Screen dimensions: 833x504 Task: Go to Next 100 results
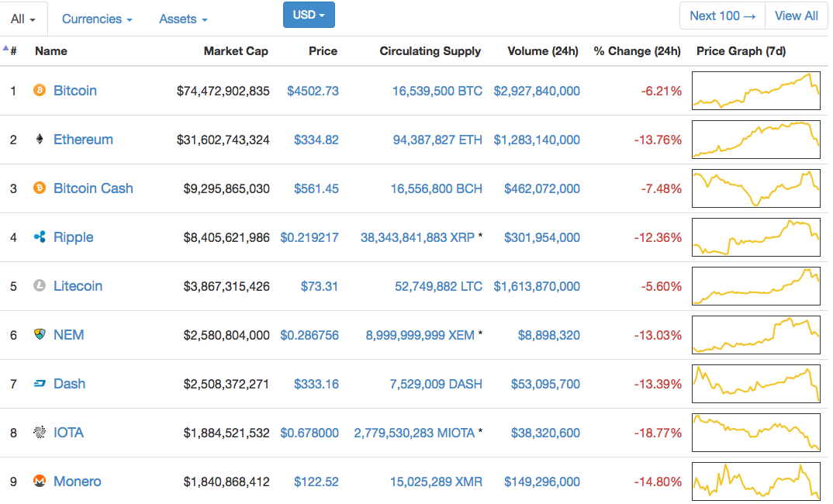(x=722, y=16)
